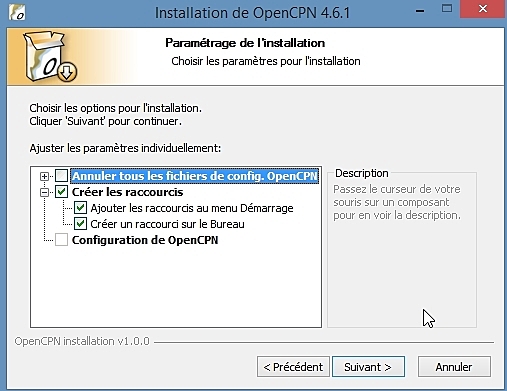Collapse the 'Créer les raccourcis' tree node

tap(44, 192)
